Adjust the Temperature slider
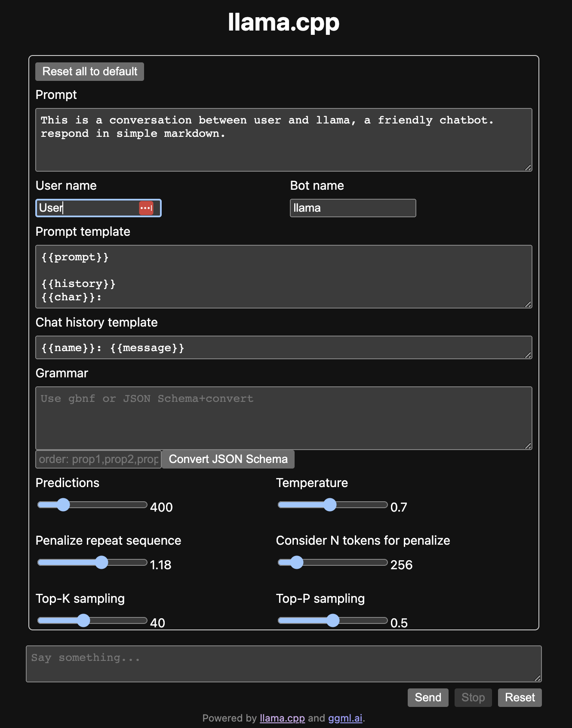Screen dimensions: 572x728 [333, 505]
